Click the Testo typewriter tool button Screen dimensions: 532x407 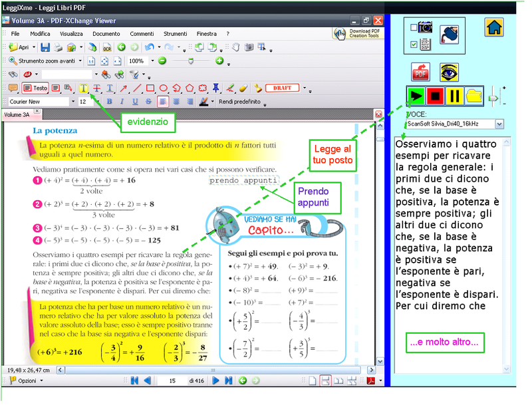[35, 88]
